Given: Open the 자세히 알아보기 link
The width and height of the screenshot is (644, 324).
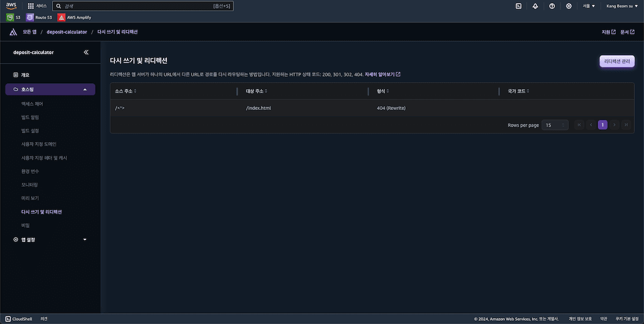Looking at the screenshot, I should tap(382, 74).
